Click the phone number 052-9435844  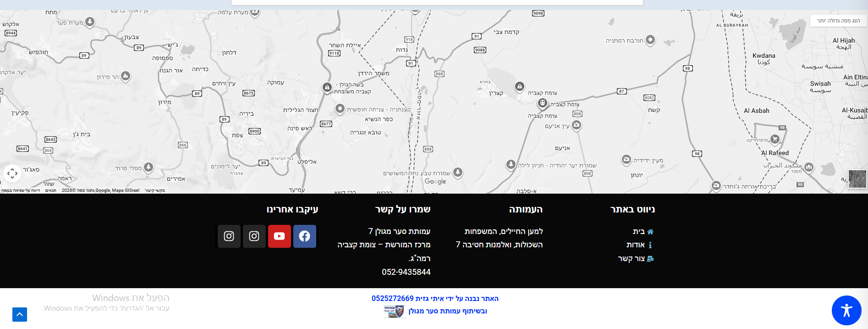[x=406, y=272]
